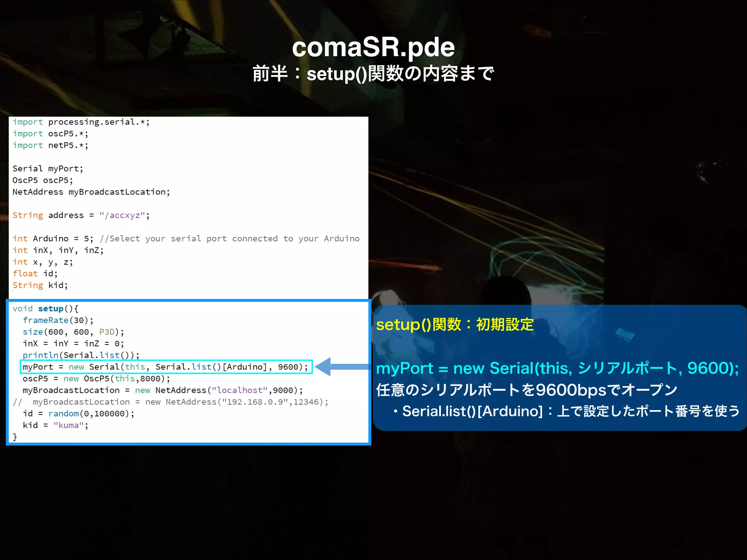Click the line 'oscP5 = new OscP5(this,8000);'
747x560 pixels.
point(96,379)
